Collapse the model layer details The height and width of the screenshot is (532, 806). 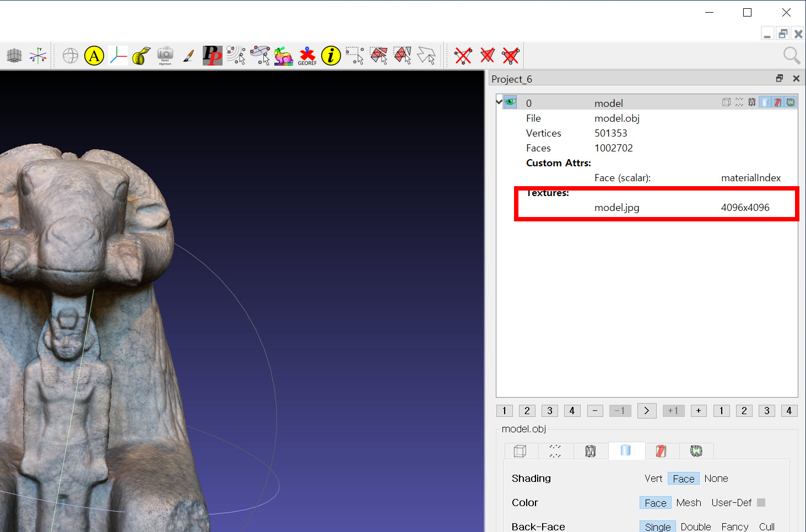coord(499,101)
